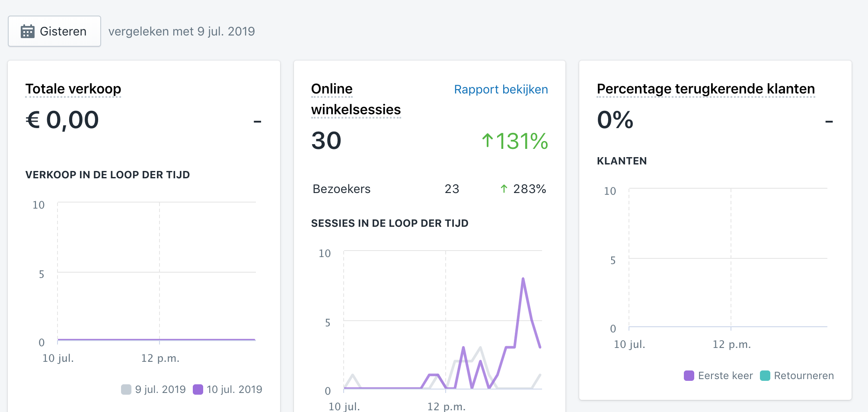Click the green up arrow beside 283%

click(x=504, y=189)
